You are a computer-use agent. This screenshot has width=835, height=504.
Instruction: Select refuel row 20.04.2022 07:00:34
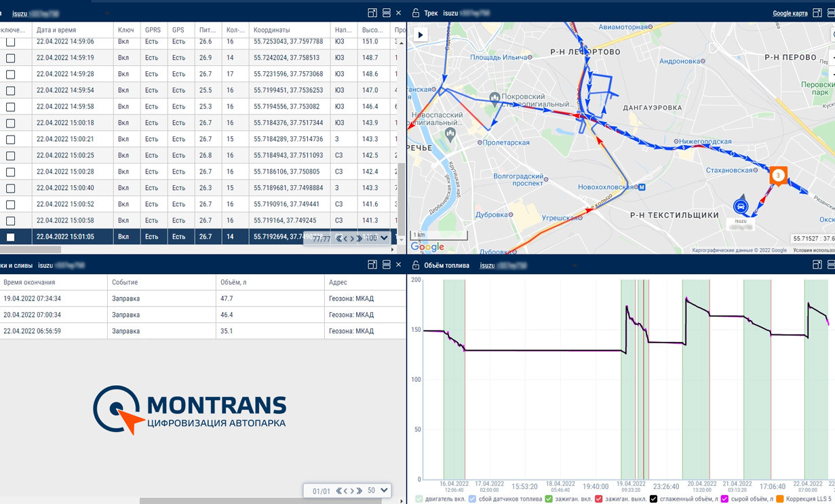pyautogui.click(x=203, y=315)
